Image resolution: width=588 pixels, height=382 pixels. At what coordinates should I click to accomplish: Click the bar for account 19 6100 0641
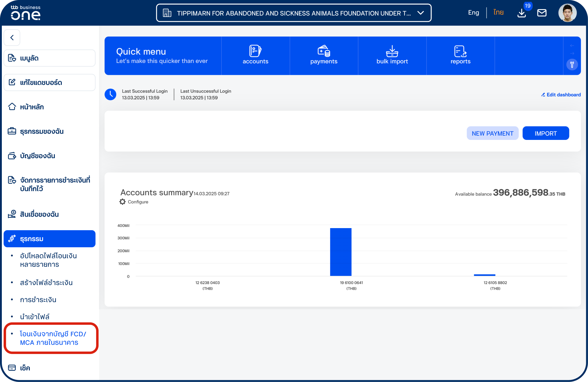(341, 252)
